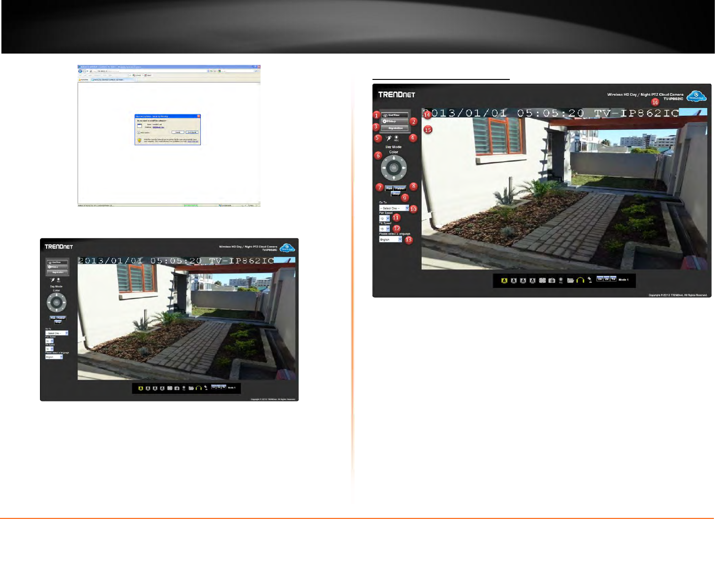Toggle talk microphone icon in unnumbered screenshot toolbar

tap(206, 388)
